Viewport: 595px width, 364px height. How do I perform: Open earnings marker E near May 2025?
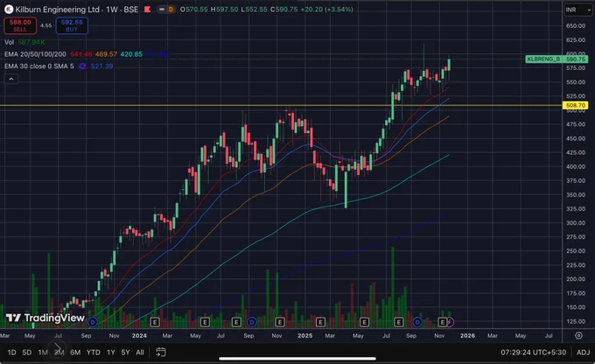pyautogui.click(x=364, y=322)
